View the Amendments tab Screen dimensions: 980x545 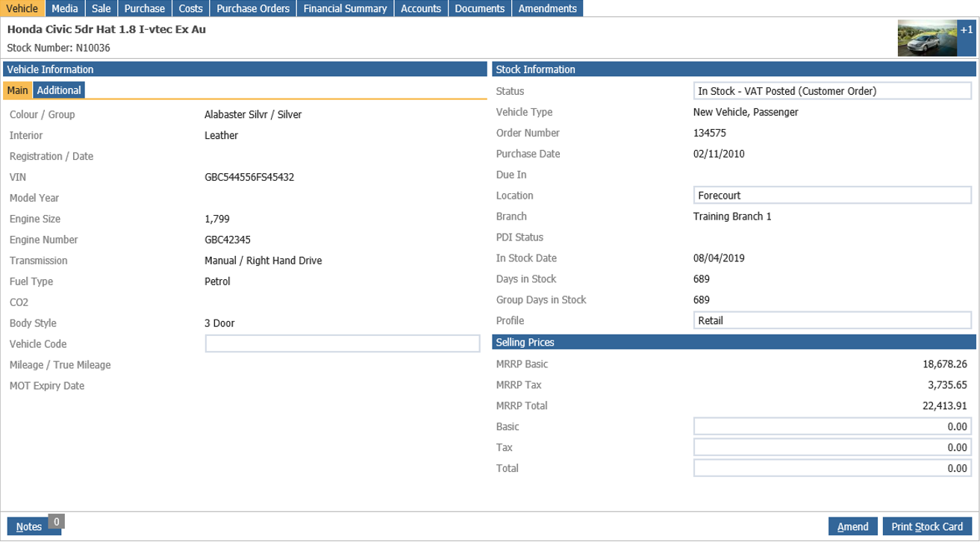point(547,8)
